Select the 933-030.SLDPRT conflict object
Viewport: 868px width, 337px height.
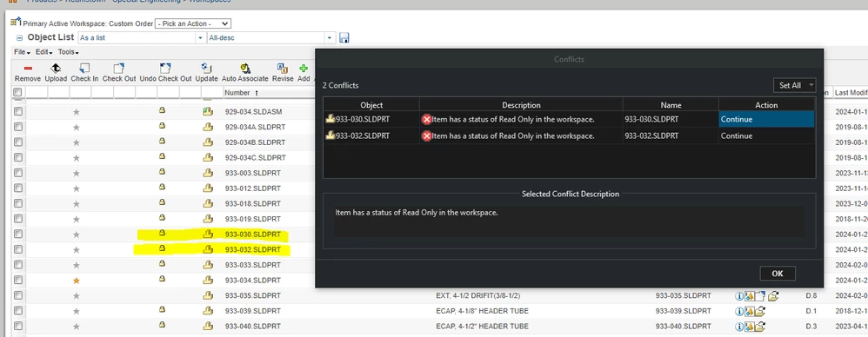point(363,119)
